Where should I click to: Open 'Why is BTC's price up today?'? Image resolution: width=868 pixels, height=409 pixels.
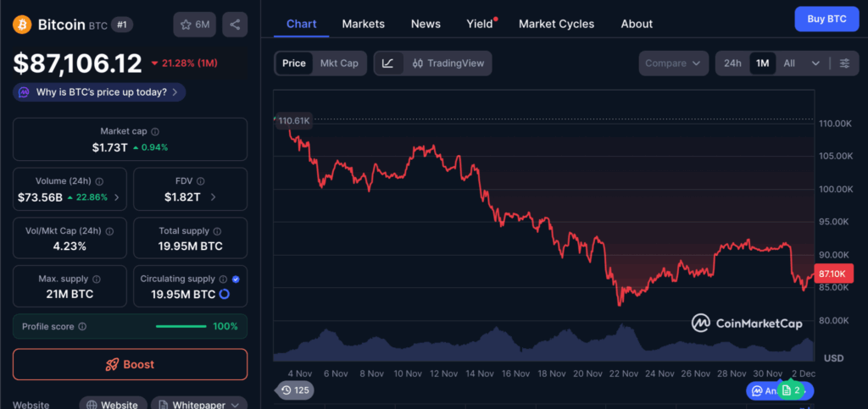pyautogui.click(x=100, y=92)
